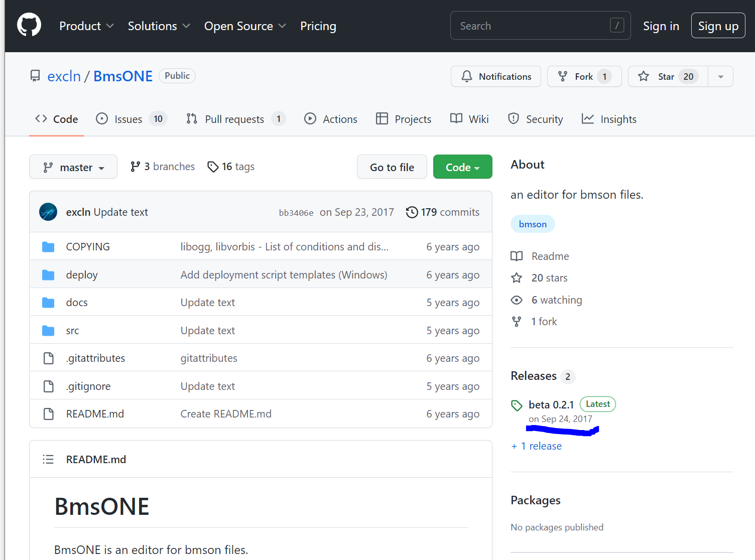The width and height of the screenshot is (755, 560).
Task: Click the excln avatar in commit row
Action: point(48,212)
